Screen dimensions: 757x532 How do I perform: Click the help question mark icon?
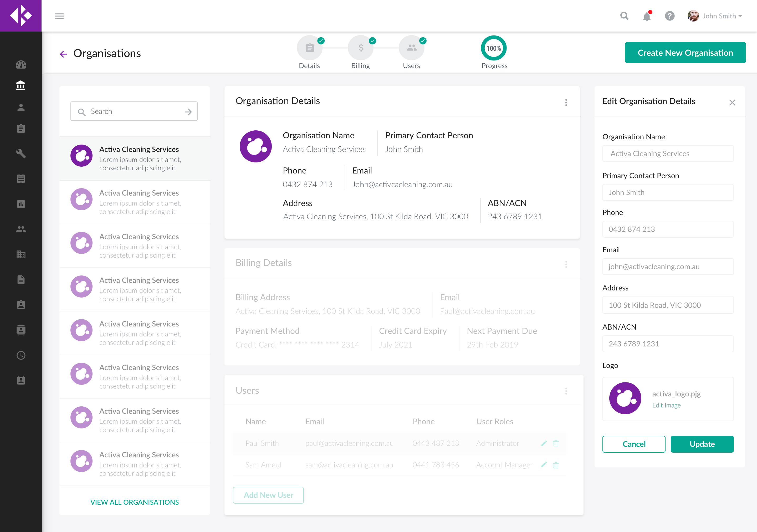pos(669,16)
